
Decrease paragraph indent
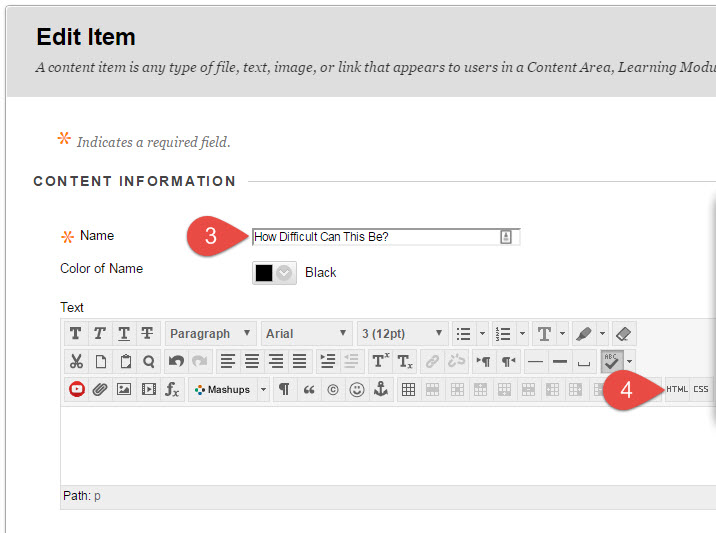351,362
